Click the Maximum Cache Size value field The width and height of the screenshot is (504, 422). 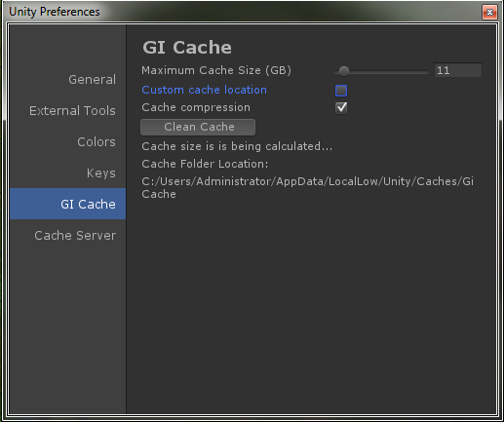pos(458,70)
